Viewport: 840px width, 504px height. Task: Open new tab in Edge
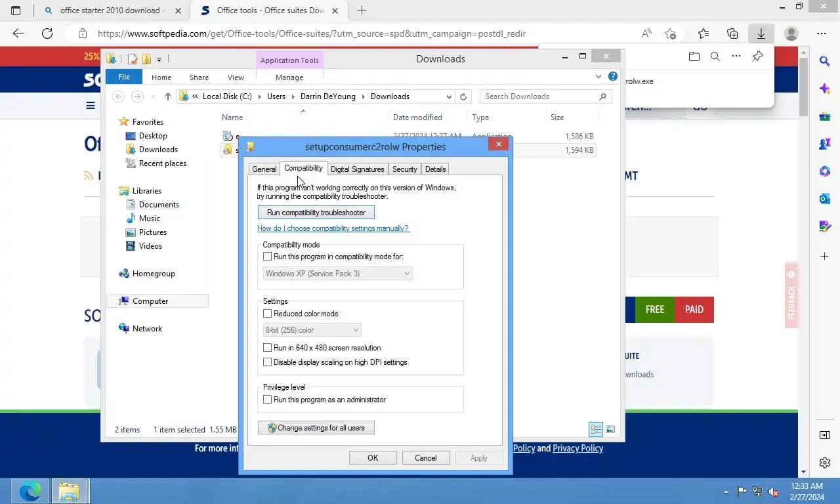tap(362, 10)
